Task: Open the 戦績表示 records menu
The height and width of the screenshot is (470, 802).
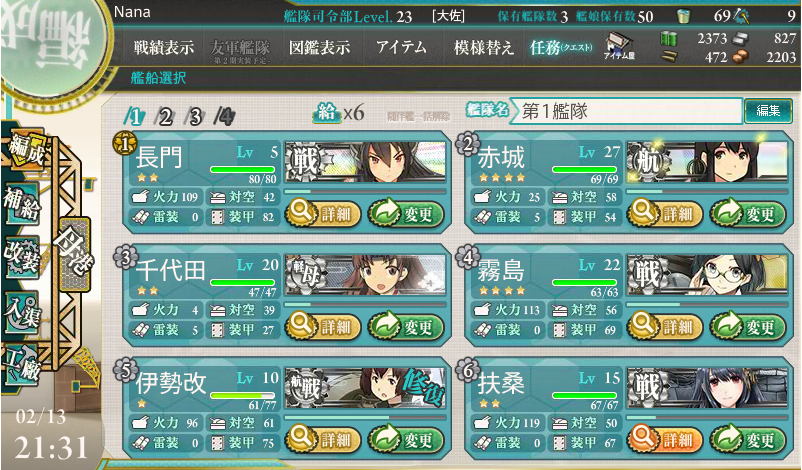Action: 164,48
